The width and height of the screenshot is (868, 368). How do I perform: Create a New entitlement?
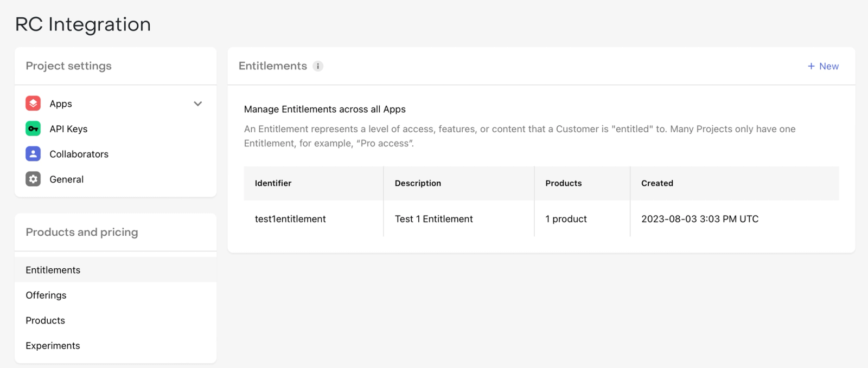tap(823, 66)
